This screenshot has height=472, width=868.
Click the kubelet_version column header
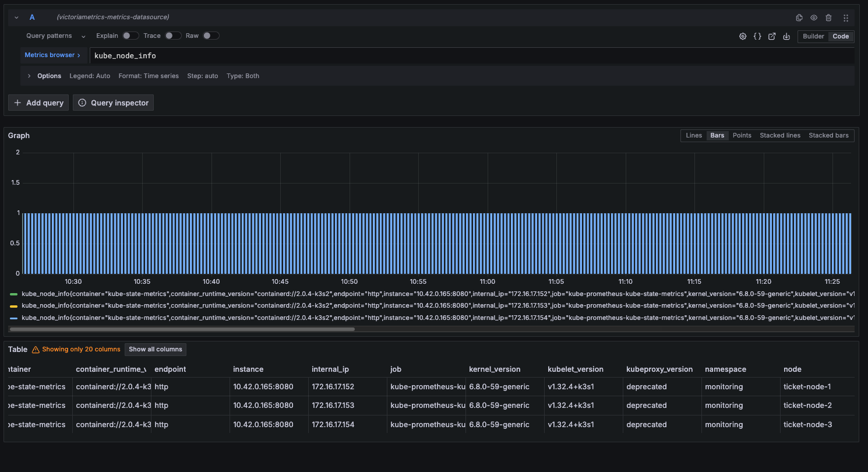576,369
